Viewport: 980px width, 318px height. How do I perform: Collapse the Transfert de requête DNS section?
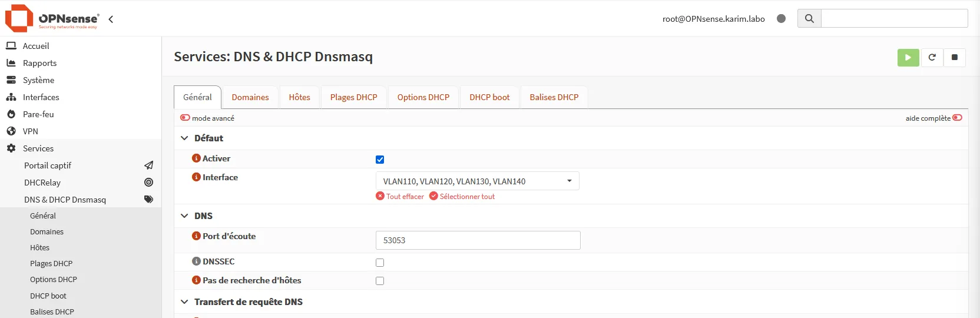184,302
